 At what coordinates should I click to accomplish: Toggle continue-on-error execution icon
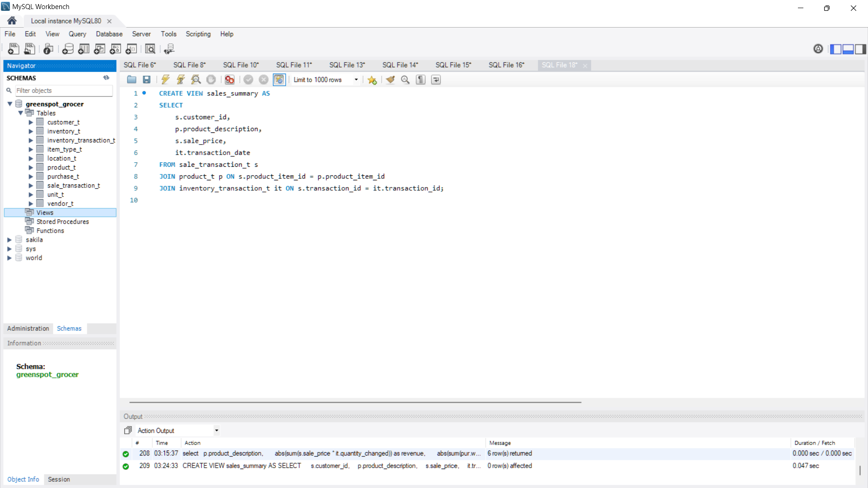[230, 80]
